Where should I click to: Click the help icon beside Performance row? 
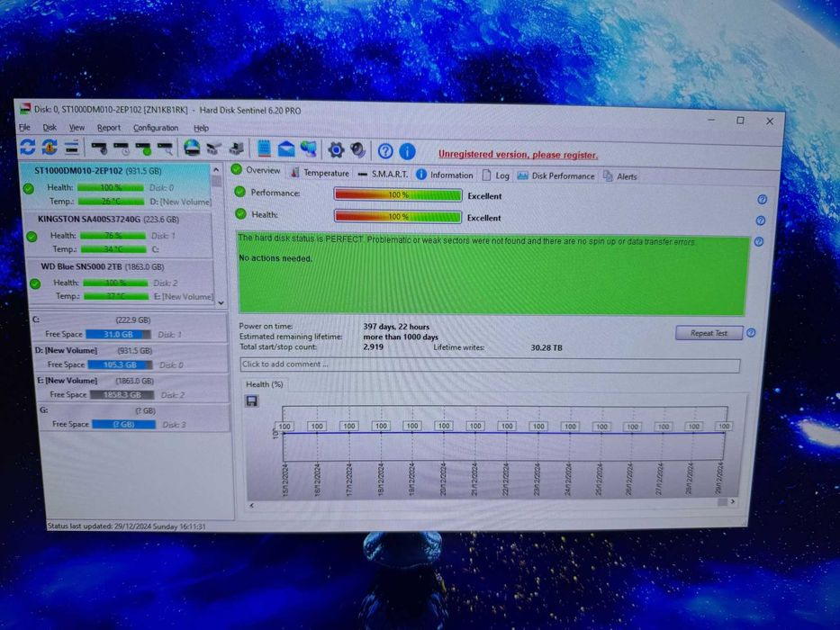(x=763, y=199)
